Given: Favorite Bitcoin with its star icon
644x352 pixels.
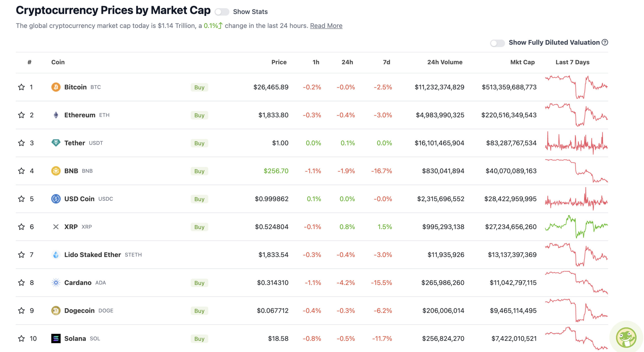Looking at the screenshot, I should click(21, 87).
